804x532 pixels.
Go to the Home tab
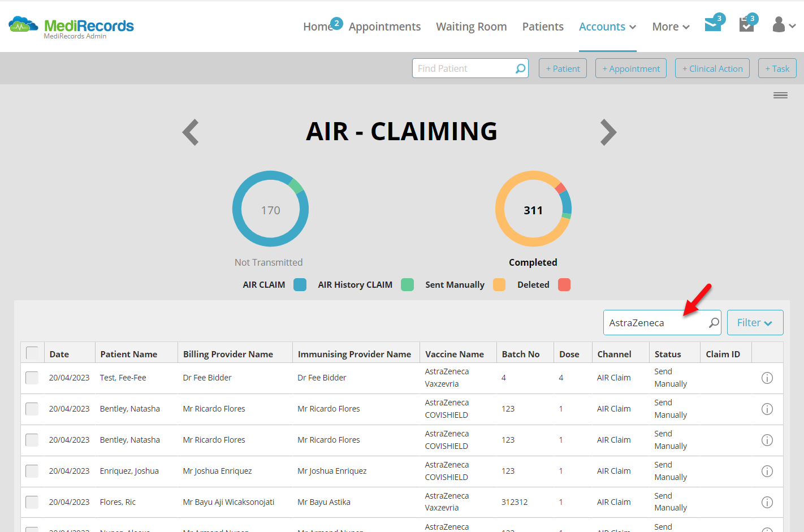317,27
